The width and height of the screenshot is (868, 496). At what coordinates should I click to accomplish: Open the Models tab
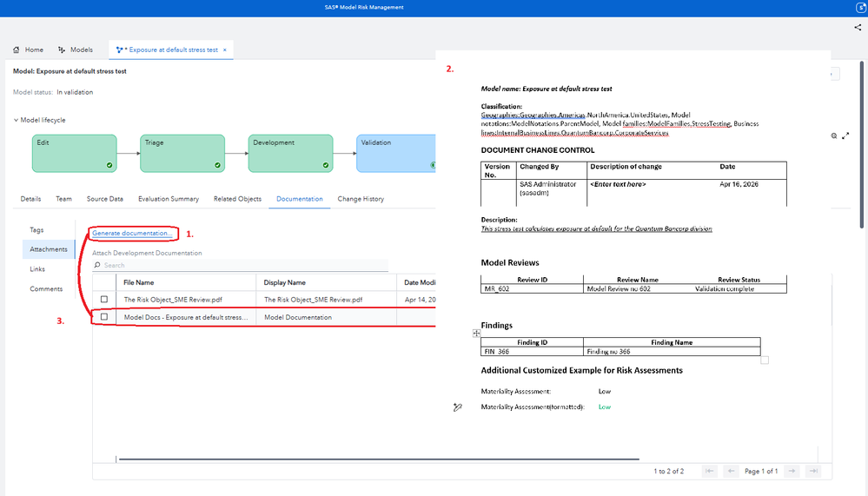coord(76,50)
